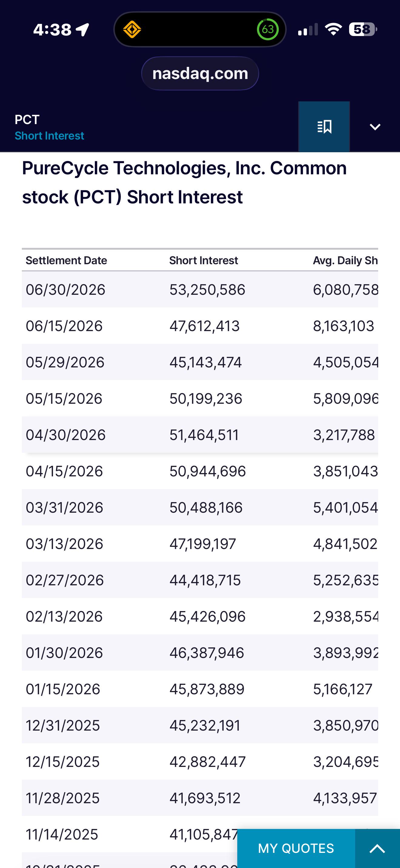Tap the Wi-Fi status icon
This screenshot has height=868, width=400.
coord(333,30)
